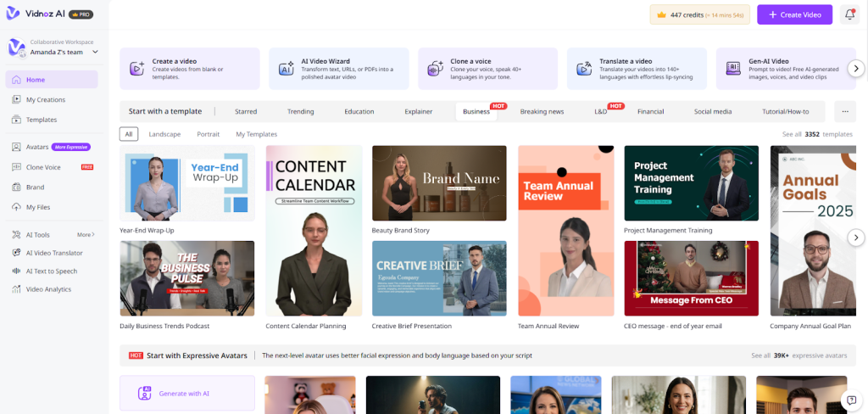Open the AI Text to Speech tool
This screenshot has height=414, width=868.
point(51,271)
